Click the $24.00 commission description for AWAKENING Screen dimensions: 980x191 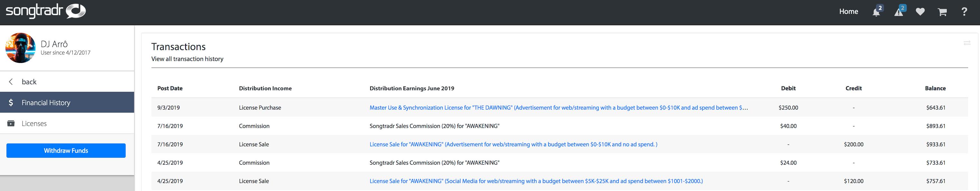pyautogui.click(x=434, y=163)
